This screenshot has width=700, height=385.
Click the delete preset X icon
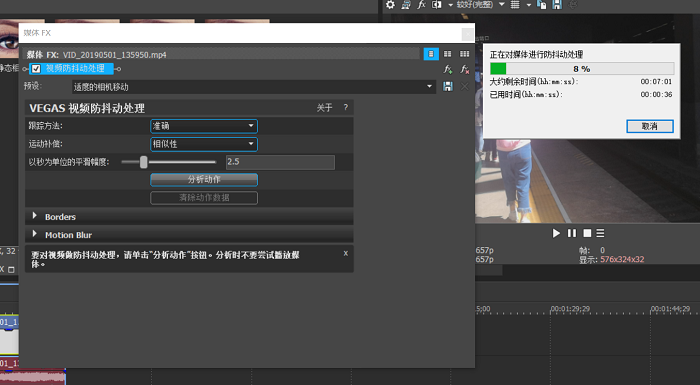[465, 87]
